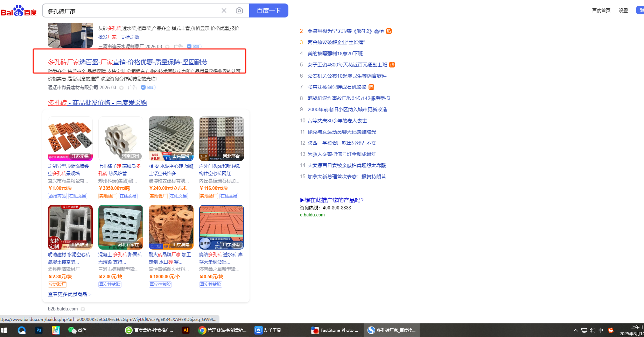Open image search via the camera icon
The image size is (644, 337).
coord(239,10)
